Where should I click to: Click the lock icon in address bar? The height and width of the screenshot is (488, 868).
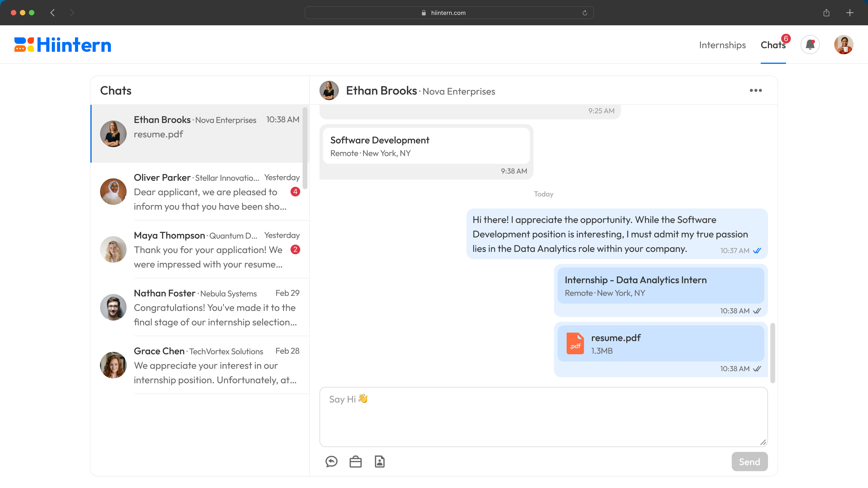pyautogui.click(x=424, y=13)
